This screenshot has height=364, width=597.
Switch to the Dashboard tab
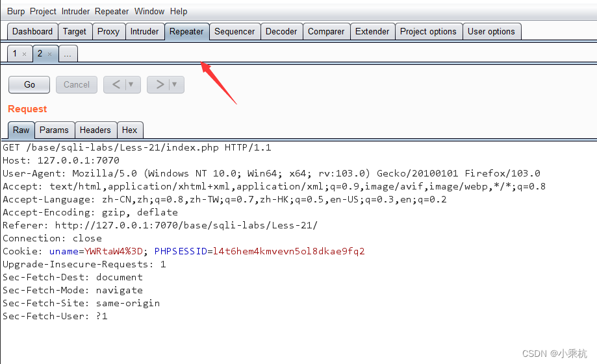click(32, 32)
